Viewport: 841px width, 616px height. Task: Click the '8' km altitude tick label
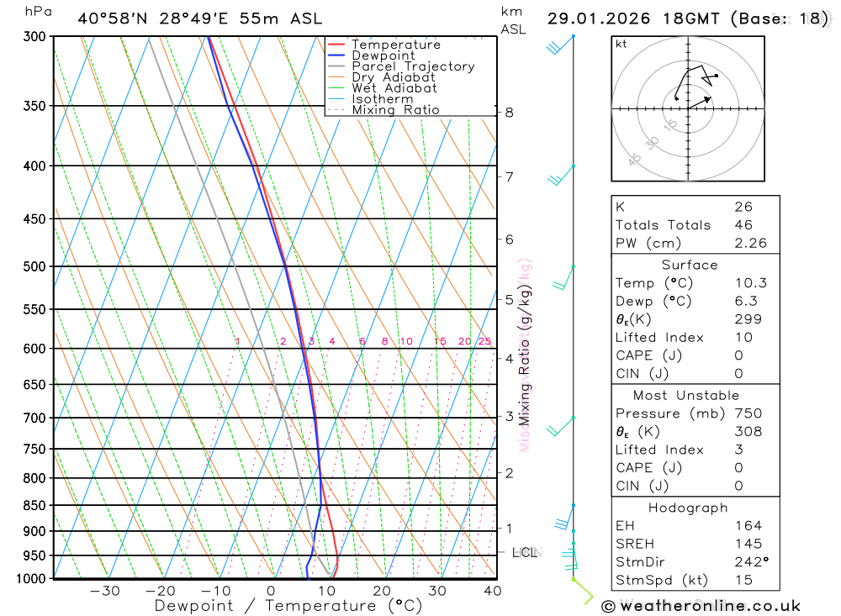tap(509, 113)
